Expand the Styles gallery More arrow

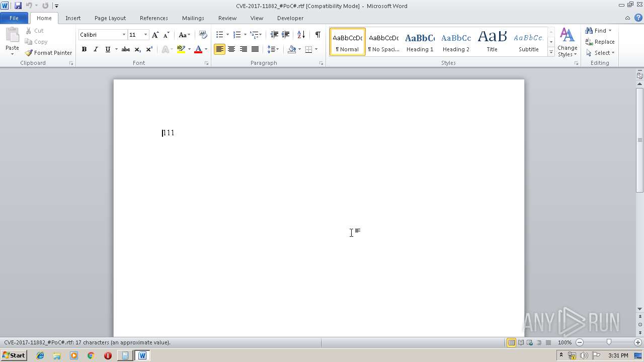coord(551,52)
